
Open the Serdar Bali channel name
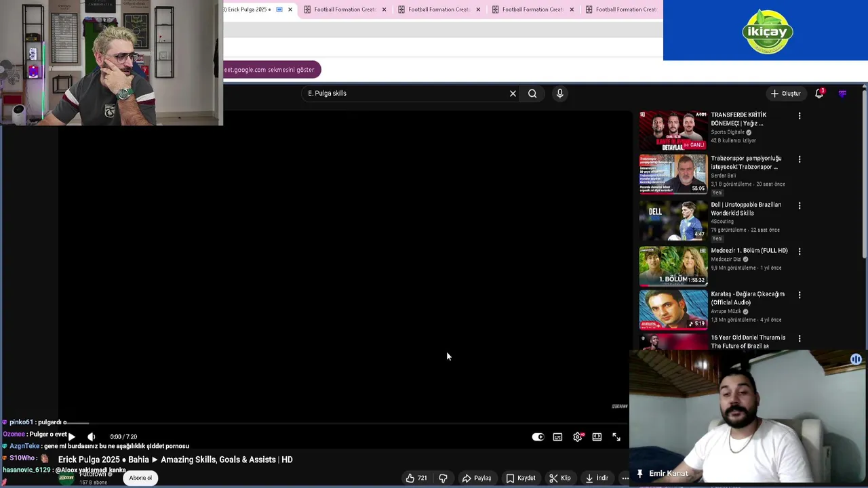coord(723,176)
